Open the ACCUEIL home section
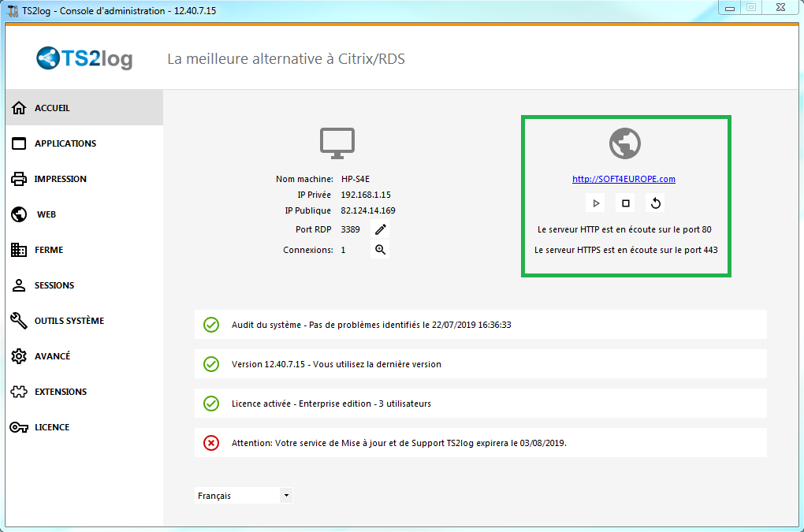The image size is (804, 532). 84,108
